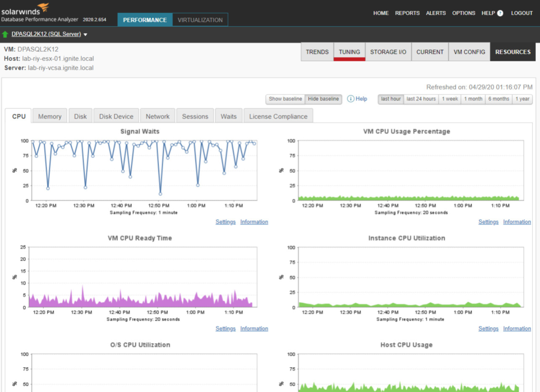This screenshot has height=392, width=540.
Task: Open the TUNING view
Action: [349, 52]
